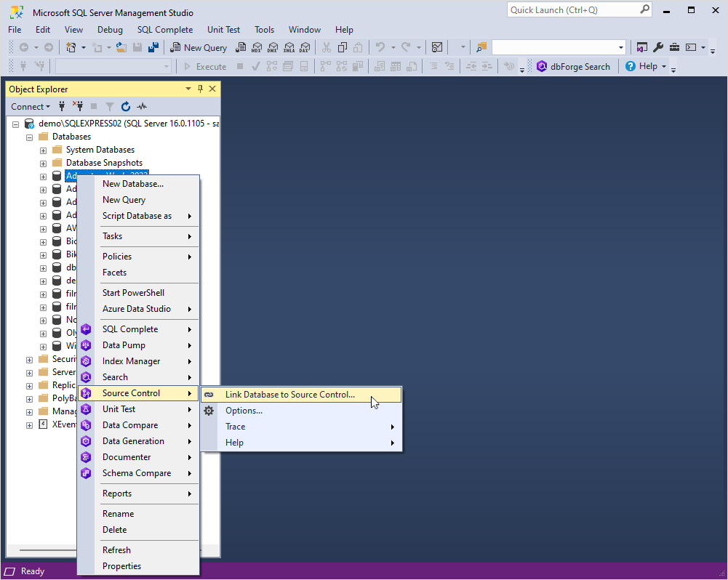
Task: Click the DAX query toolbar icon
Action: [x=305, y=47]
